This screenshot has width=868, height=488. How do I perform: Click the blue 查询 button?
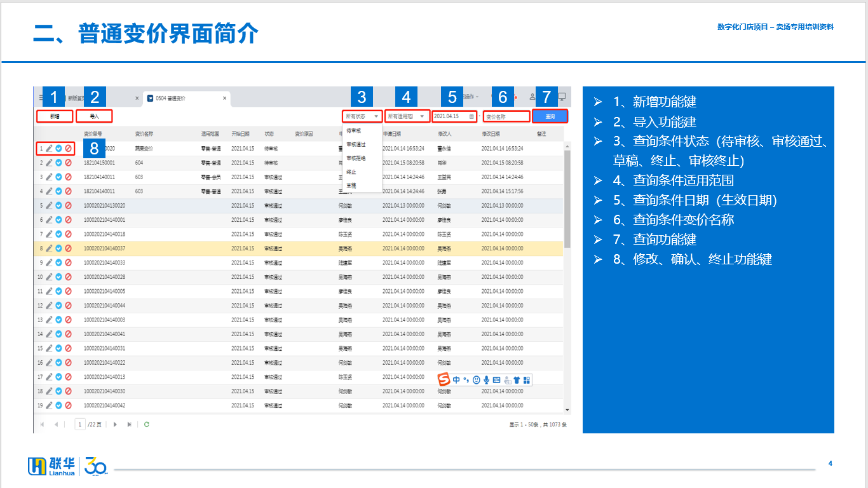tap(550, 116)
